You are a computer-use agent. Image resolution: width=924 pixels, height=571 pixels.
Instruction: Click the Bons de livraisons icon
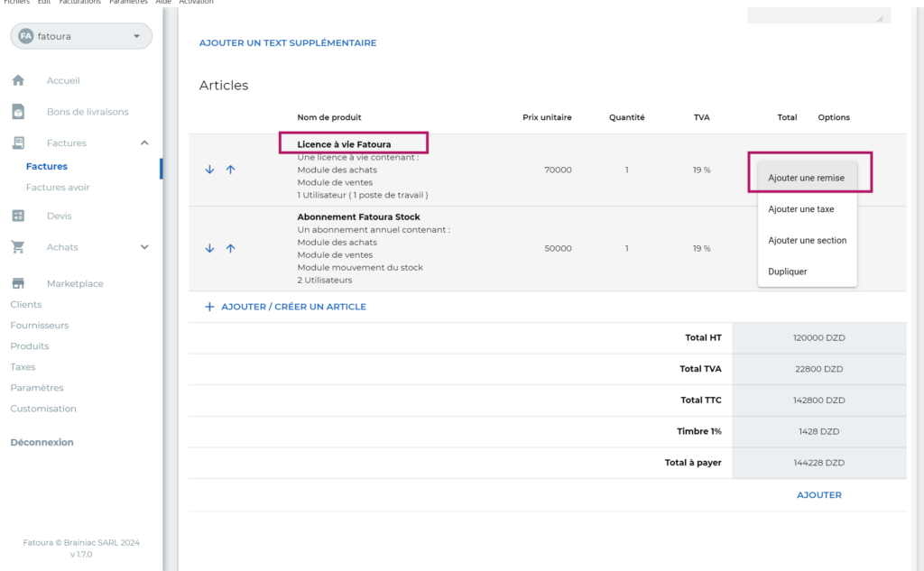click(18, 112)
